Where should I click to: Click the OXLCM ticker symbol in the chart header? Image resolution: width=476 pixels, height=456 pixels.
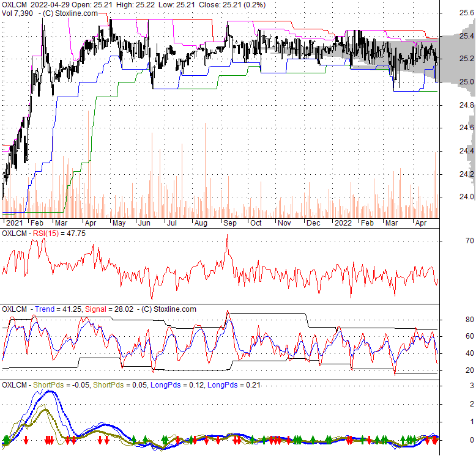[14, 5]
